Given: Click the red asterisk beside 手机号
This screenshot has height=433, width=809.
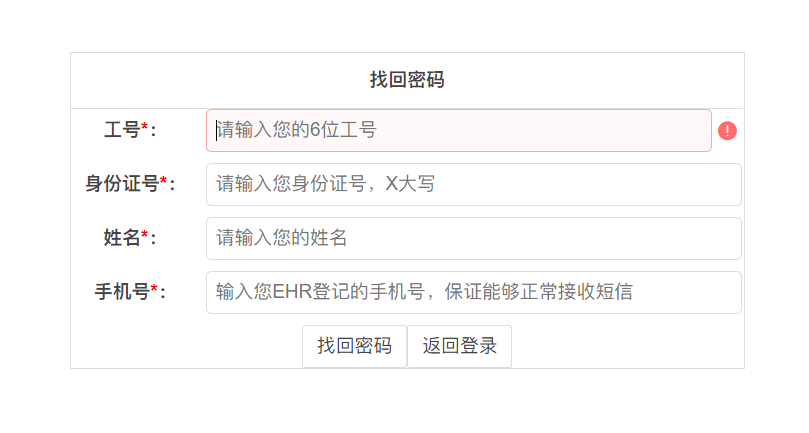Looking at the screenshot, I should [x=154, y=288].
